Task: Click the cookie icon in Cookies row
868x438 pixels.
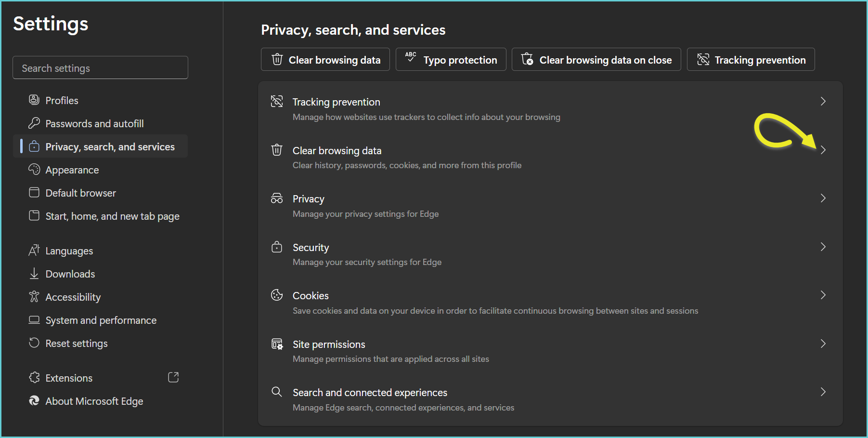Action: (x=277, y=295)
